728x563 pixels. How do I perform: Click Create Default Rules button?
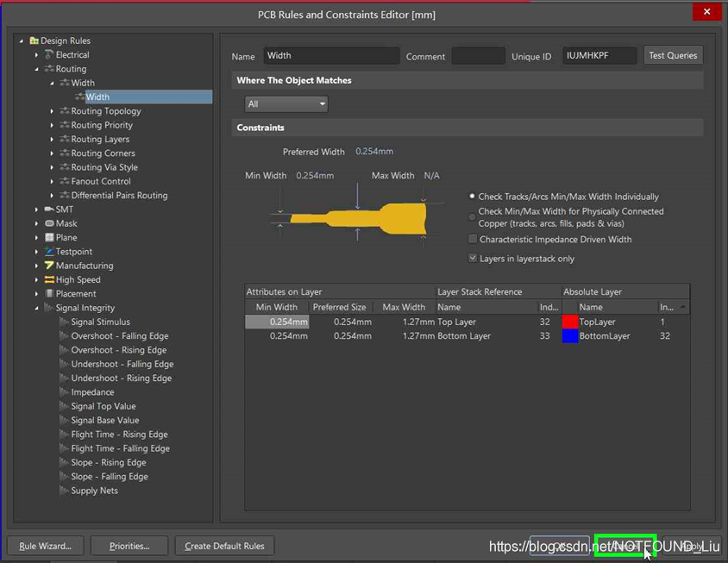(x=224, y=546)
